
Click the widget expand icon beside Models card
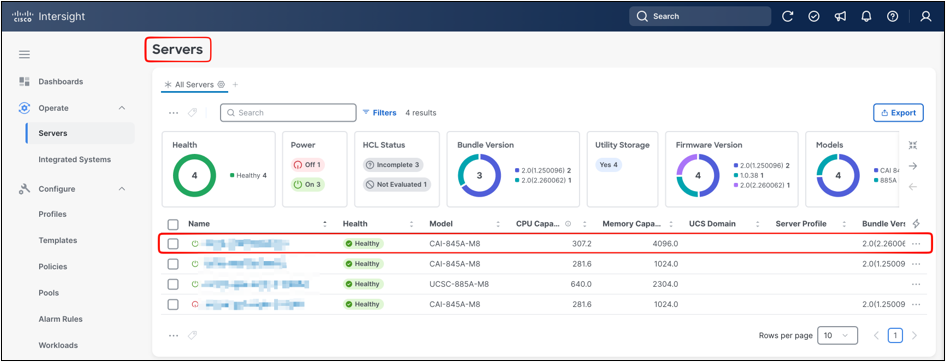point(913,145)
